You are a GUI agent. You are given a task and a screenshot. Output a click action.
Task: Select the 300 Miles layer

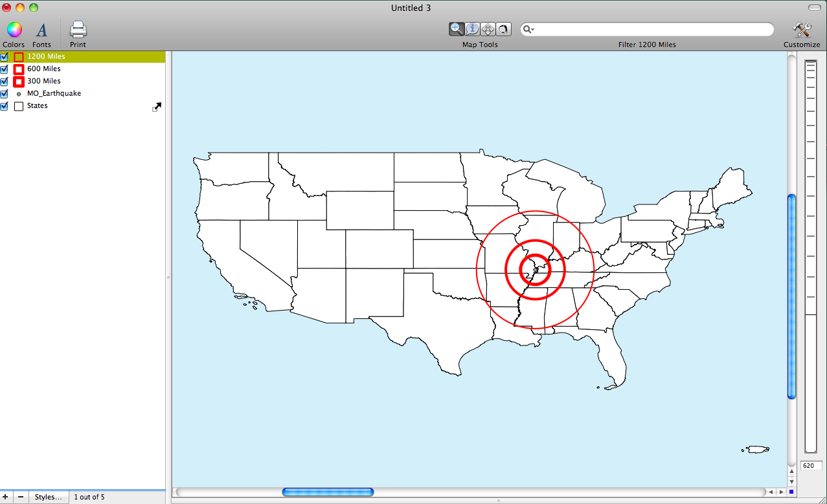44,81
